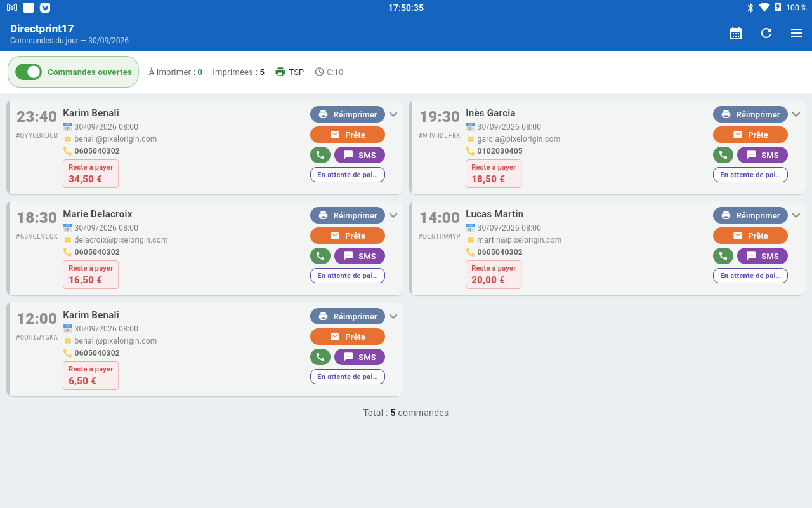The image size is (812, 508).
Task: Click the phone icon beside Lucas Martin's number
Action: point(470,252)
